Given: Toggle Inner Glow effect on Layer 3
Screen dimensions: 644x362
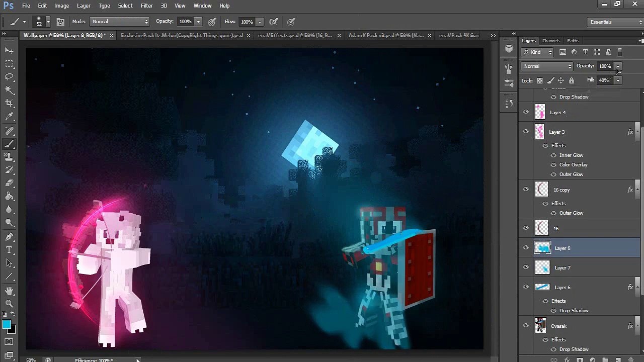Looking at the screenshot, I should click(553, 155).
